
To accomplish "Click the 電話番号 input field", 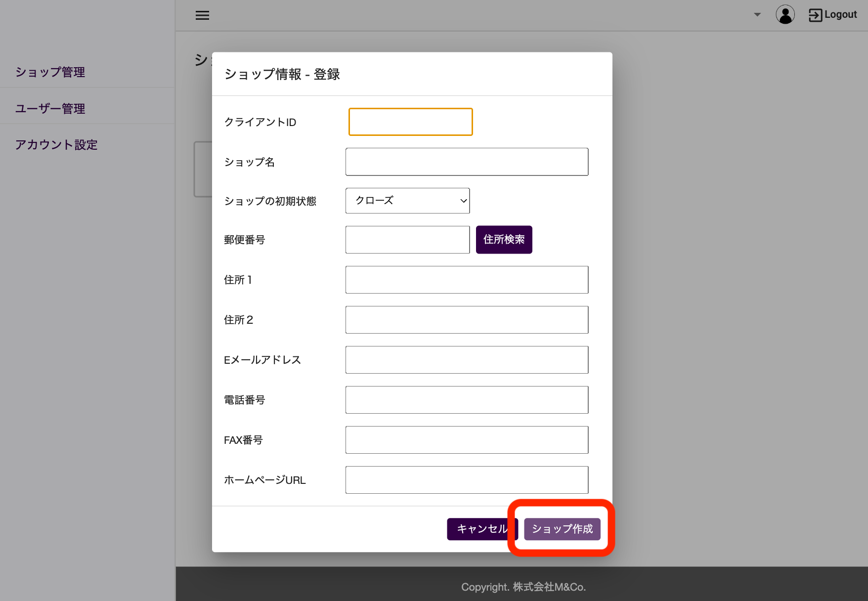I will point(467,400).
